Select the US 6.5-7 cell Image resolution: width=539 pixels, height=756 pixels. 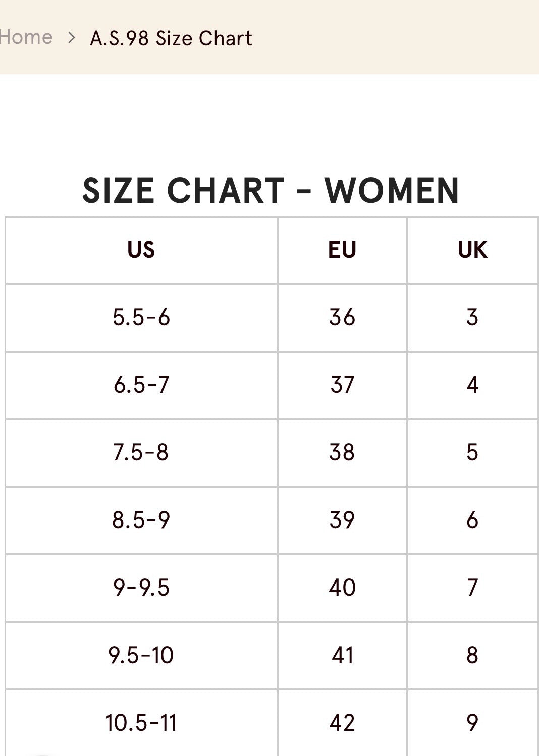pyautogui.click(x=141, y=385)
